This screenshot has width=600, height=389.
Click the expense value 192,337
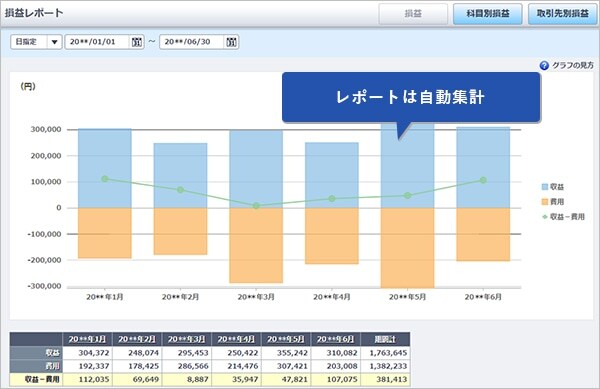pyautogui.click(x=93, y=366)
